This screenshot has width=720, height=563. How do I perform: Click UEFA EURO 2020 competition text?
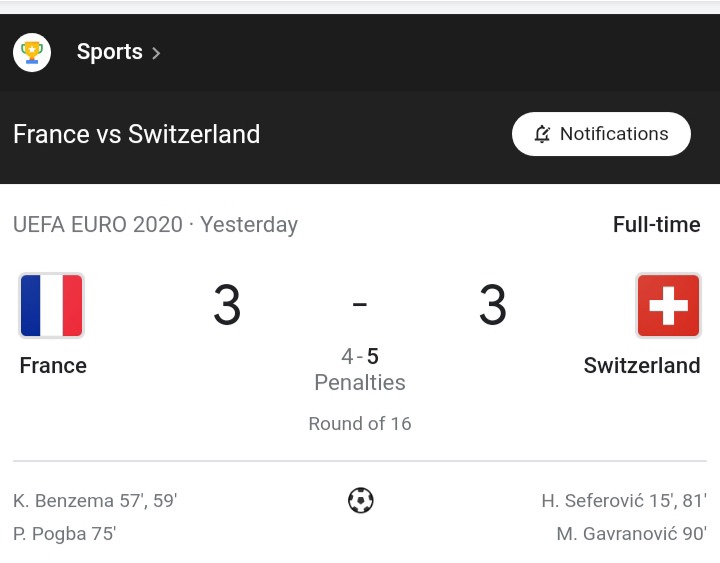coord(98,225)
